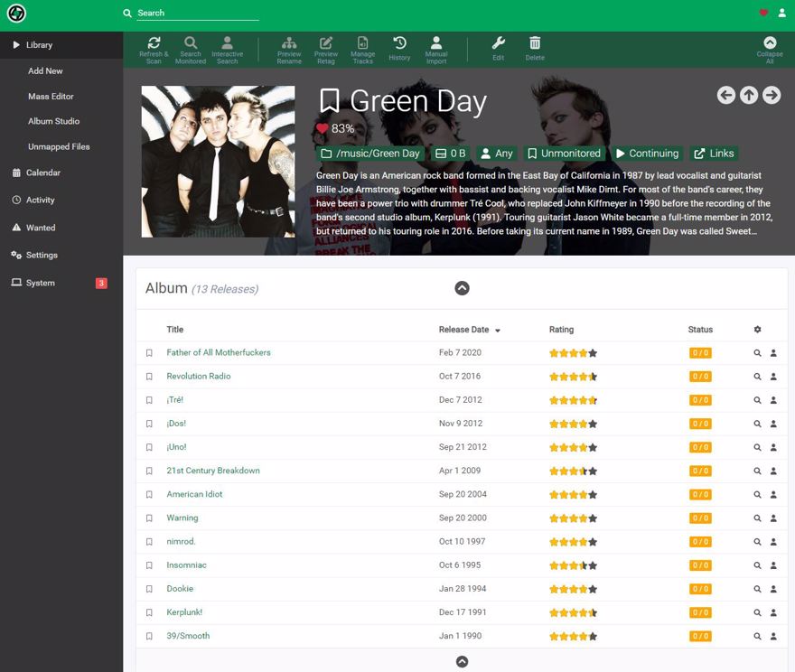Viewport: 795px width, 672px height.
Task: Click Collapse All button
Action: coord(770,50)
